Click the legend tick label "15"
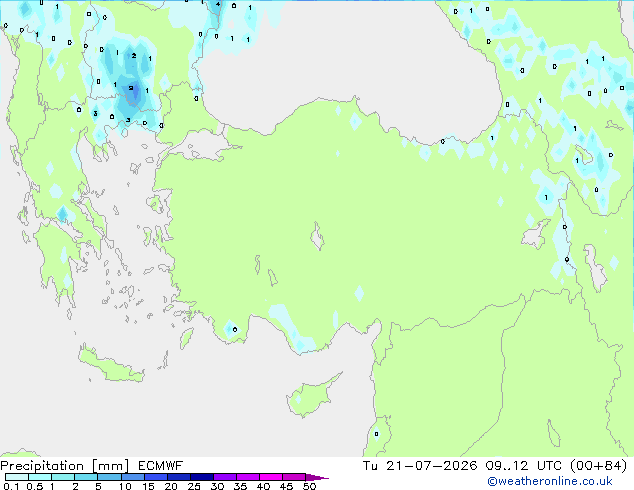Image resolution: width=634 pixels, height=490 pixels. (148, 486)
